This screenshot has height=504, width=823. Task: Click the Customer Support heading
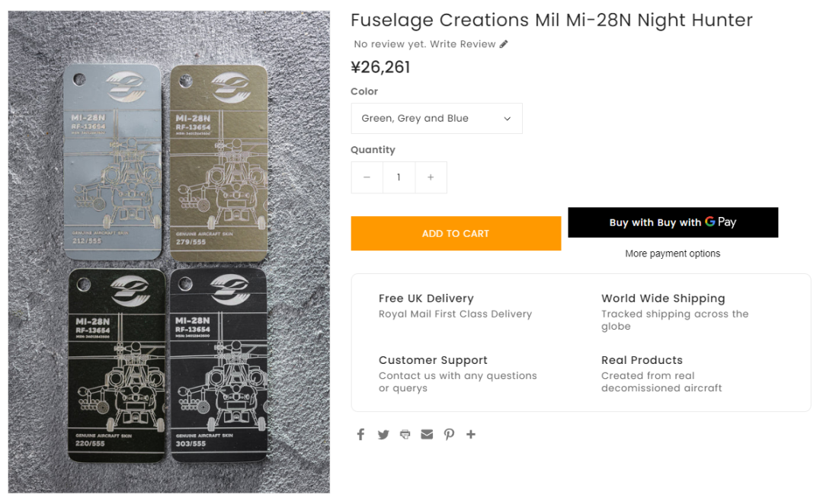(x=433, y=360)
